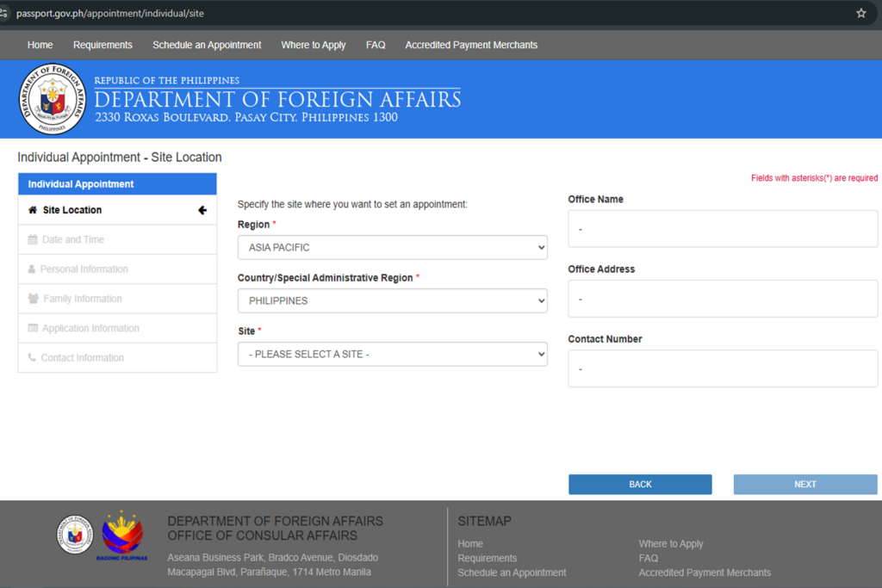Viewport: 882px width, 588px height.
Task: Open the Site dropdown to select a site
Action: 393,354
